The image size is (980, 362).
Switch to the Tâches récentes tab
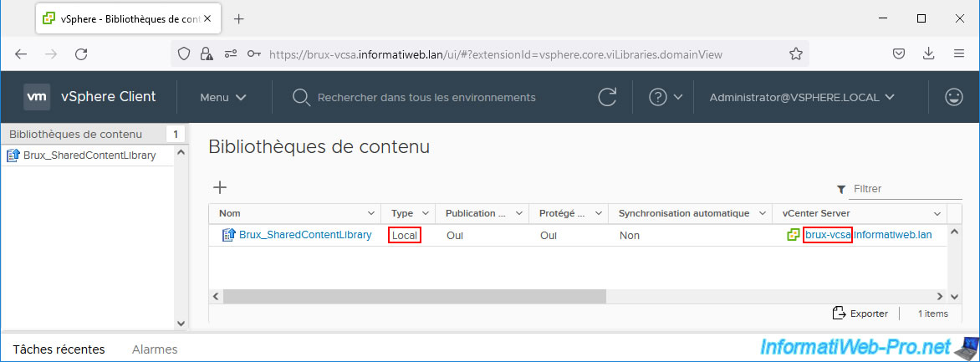coord(59,349)
